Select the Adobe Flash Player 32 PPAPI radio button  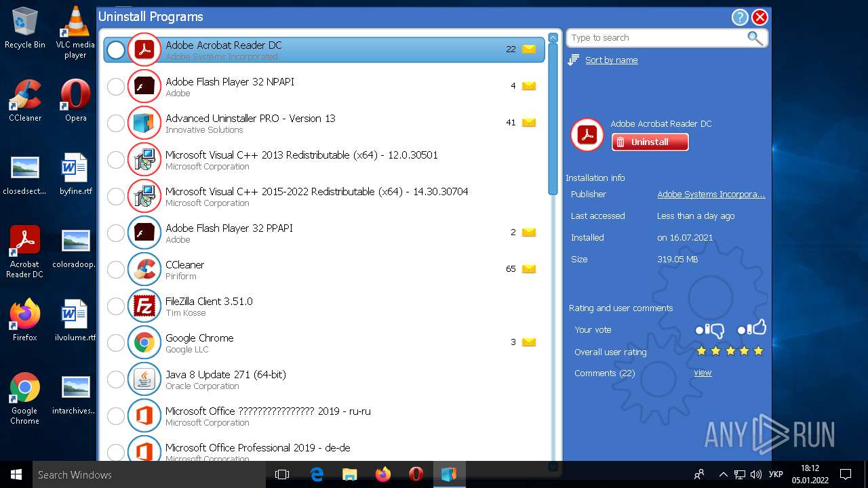116,232
